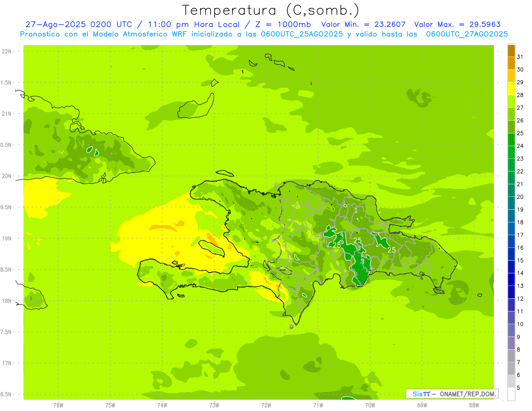Click the '74W' longitude label
The width and height of the screenshot is (532, 411).
click(162, 405)
